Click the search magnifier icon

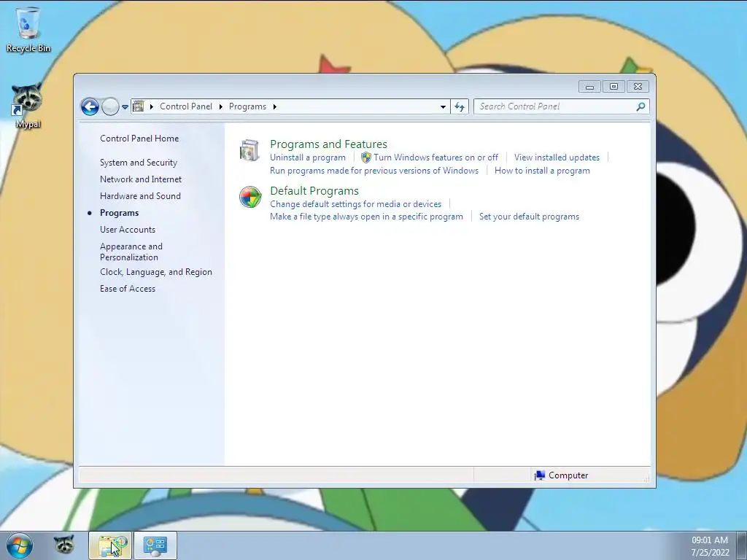pos(640,106)
